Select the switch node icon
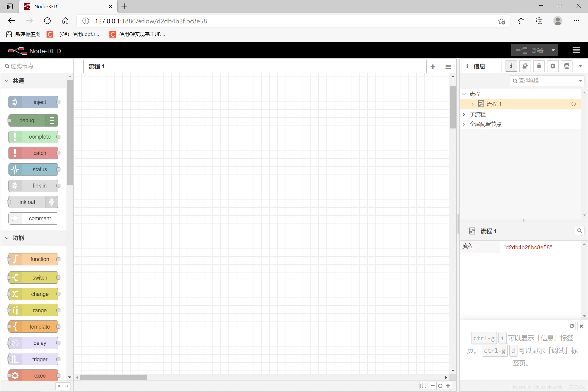 pos(16,278)
